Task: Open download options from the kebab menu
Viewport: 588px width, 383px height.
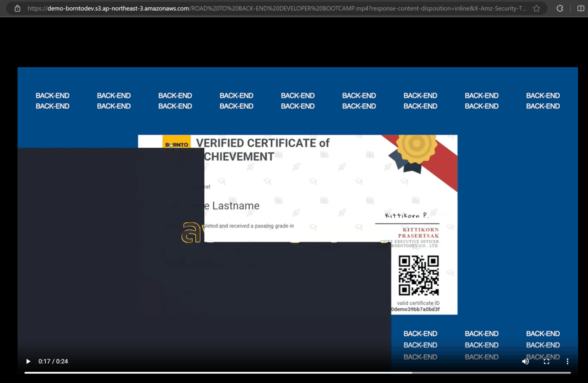Action: click(x=567, y=361)
